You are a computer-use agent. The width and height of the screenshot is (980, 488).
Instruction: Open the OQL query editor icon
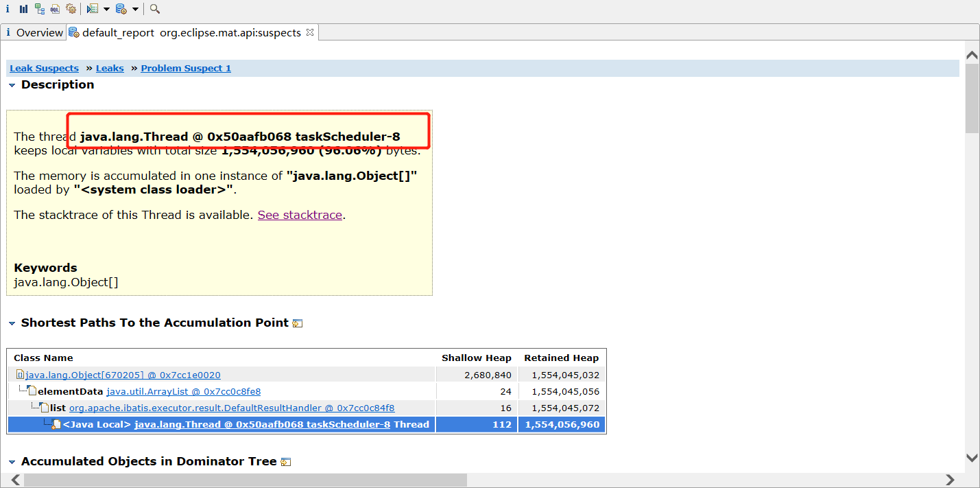[55, 9]
